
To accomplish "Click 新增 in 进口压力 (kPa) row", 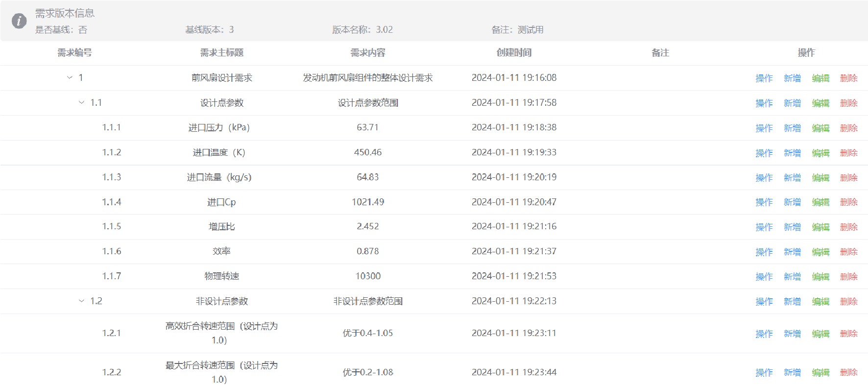I will click(x=792, y=128).
